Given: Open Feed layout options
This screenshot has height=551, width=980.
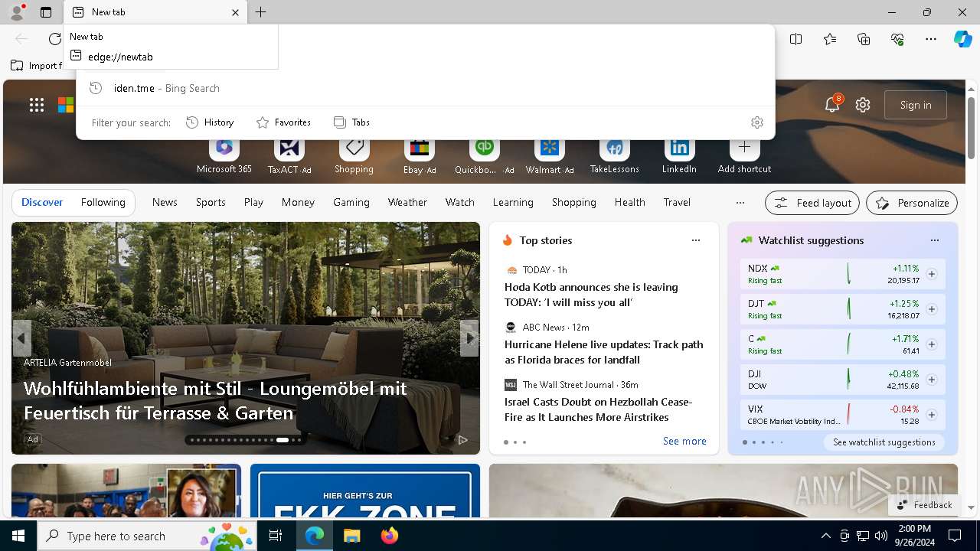Looking at the screenshot, I should (812, 203).
